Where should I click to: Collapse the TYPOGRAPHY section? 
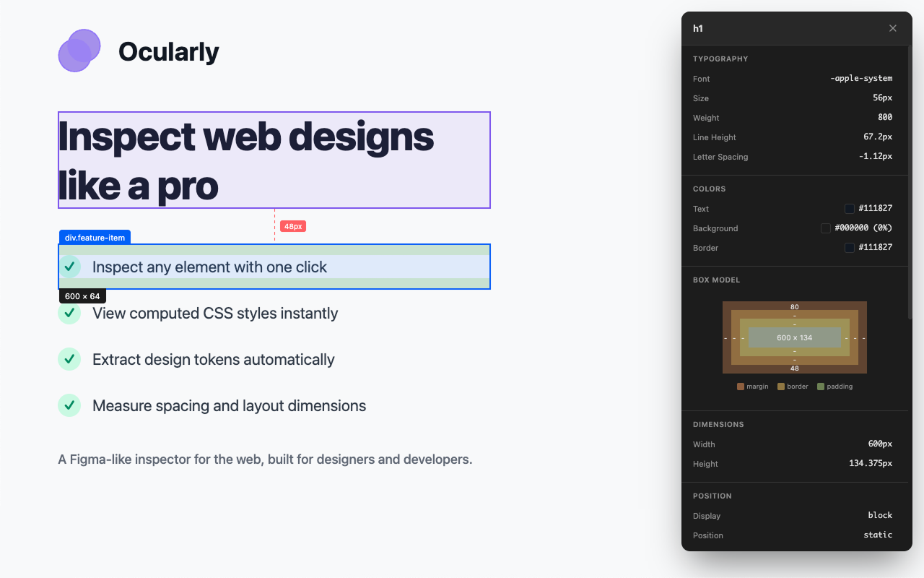(x=720, y=59)
